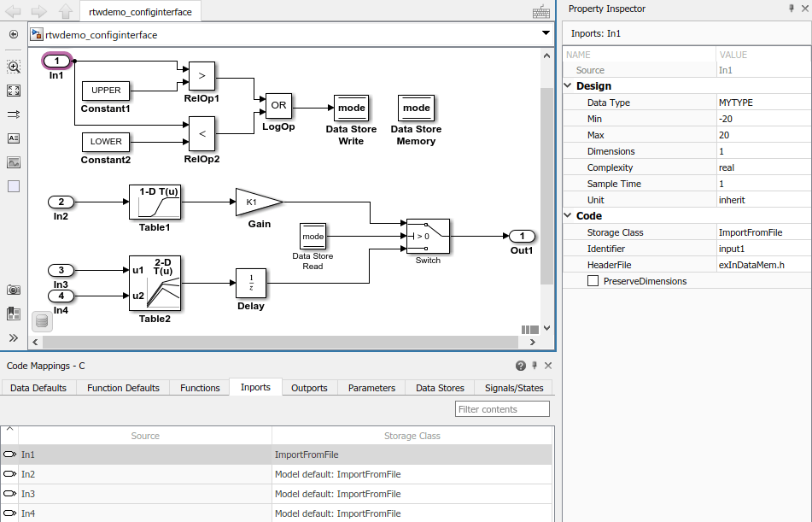Click the back navigation arrow
The width and height of the screenshot is (812, 522).
pyautogui.click(x=13, y=12)
